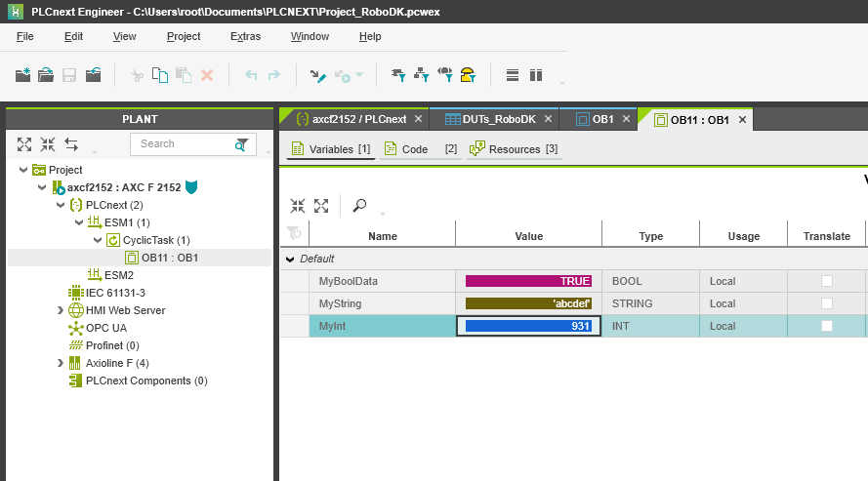Click the magenta TRUE value of MyBoolData
This screenshot has width=868, height=481.
click(x=528, y=281)
